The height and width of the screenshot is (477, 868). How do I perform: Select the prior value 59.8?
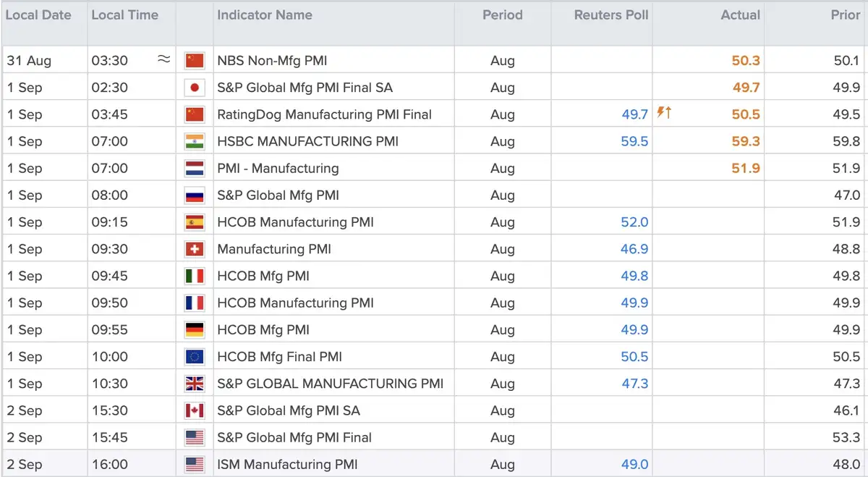(846, 141)
